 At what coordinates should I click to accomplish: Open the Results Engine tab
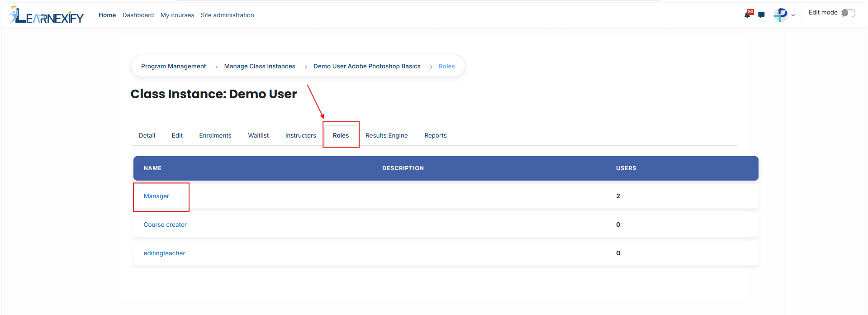pos(387,135)
